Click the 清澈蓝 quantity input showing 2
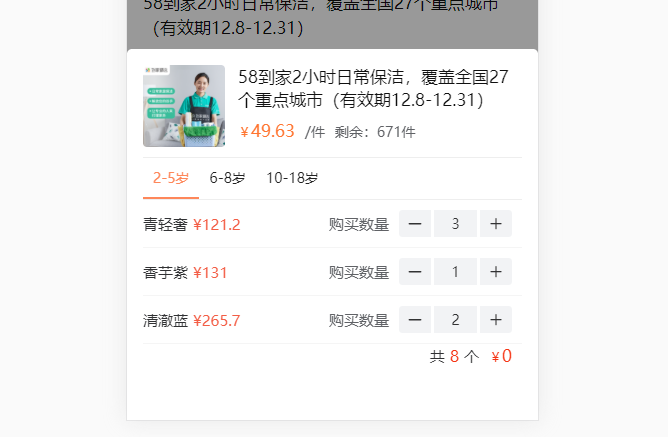This screenshot has height=437, width=668. tap(455, 319)
